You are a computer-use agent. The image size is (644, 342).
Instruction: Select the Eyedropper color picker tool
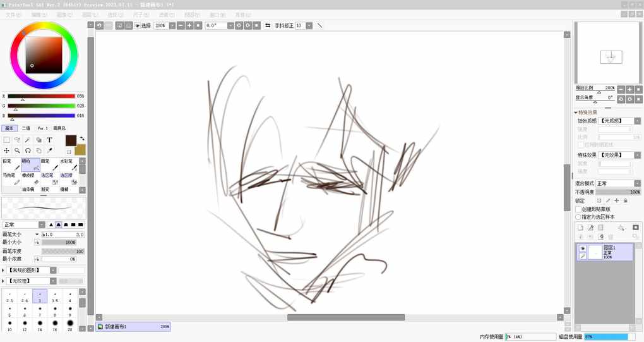tap(49, 151)
